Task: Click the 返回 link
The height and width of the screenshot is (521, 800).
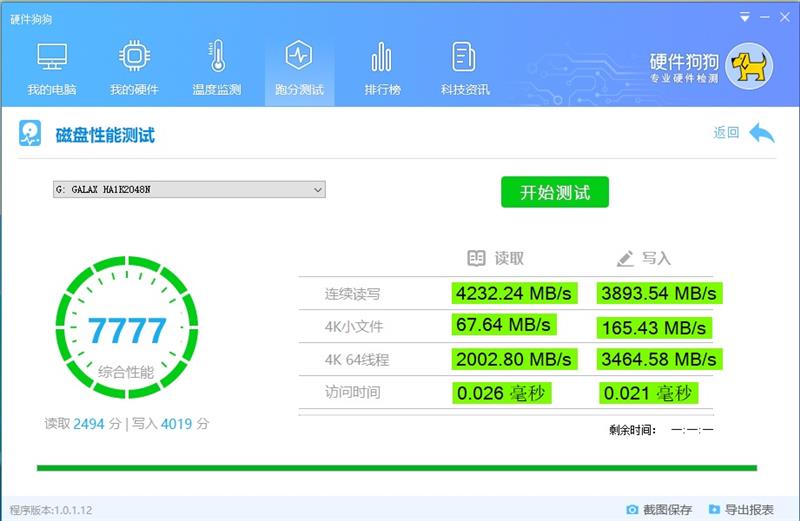Action: tap(727, 133)
